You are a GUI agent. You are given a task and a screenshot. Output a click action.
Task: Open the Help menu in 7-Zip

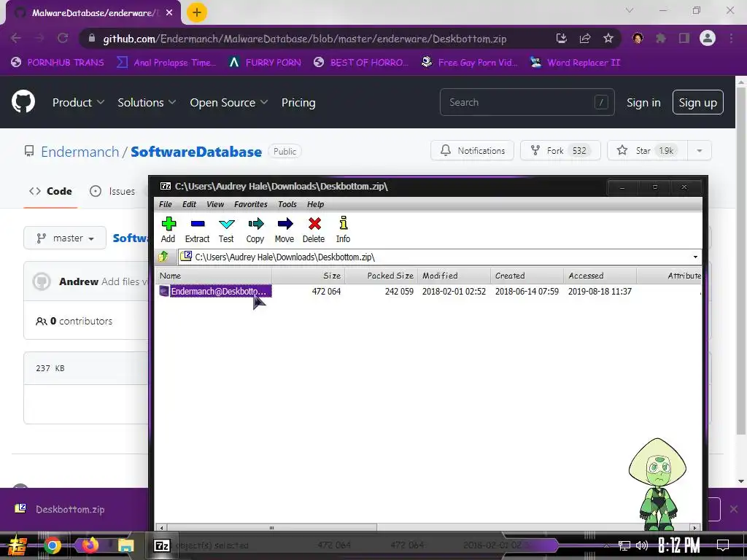pyautogui.click(x=315, y=204)
